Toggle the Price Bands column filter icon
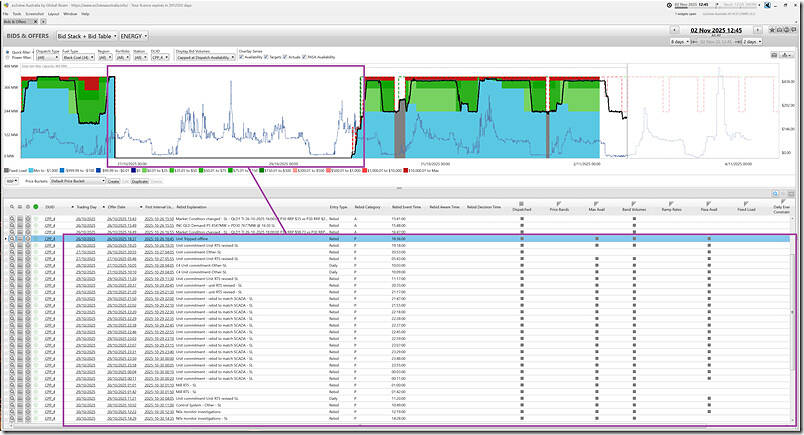Viewport: 804px width, 435px height. coord(559,204)
